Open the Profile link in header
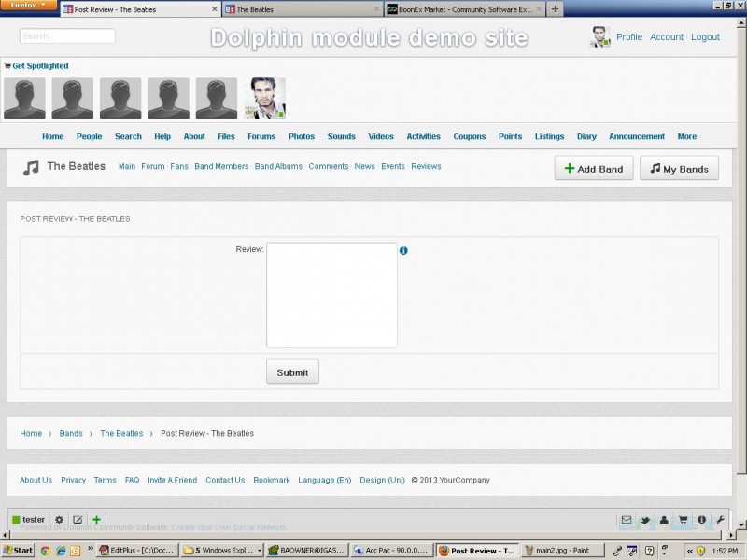Viewport: 747px width, 560px height. coord(629,36)
